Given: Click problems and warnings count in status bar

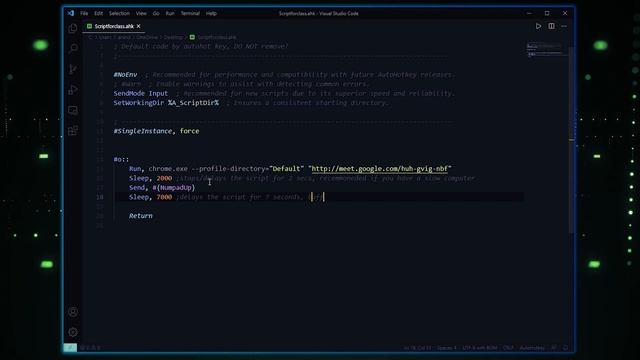Looking at the screenshot, I should point(90,348).
